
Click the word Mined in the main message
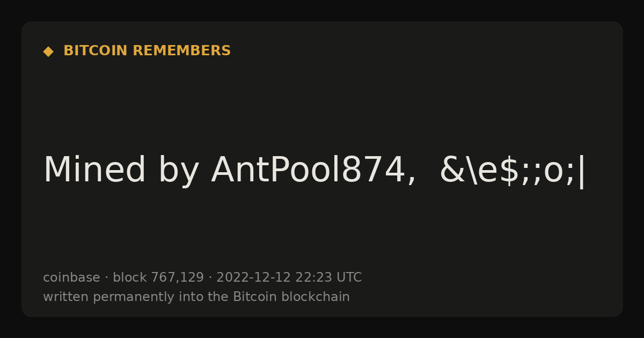94,170
